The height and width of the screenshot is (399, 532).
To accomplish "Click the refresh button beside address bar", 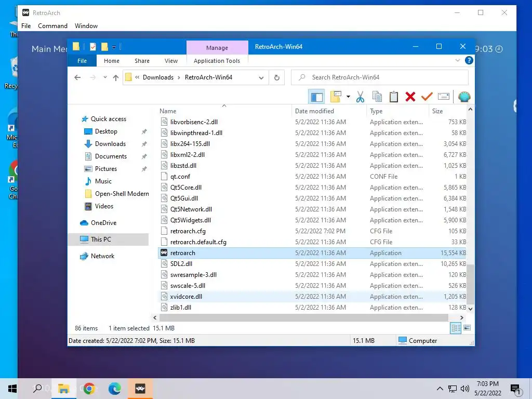I will pos(277,77).
